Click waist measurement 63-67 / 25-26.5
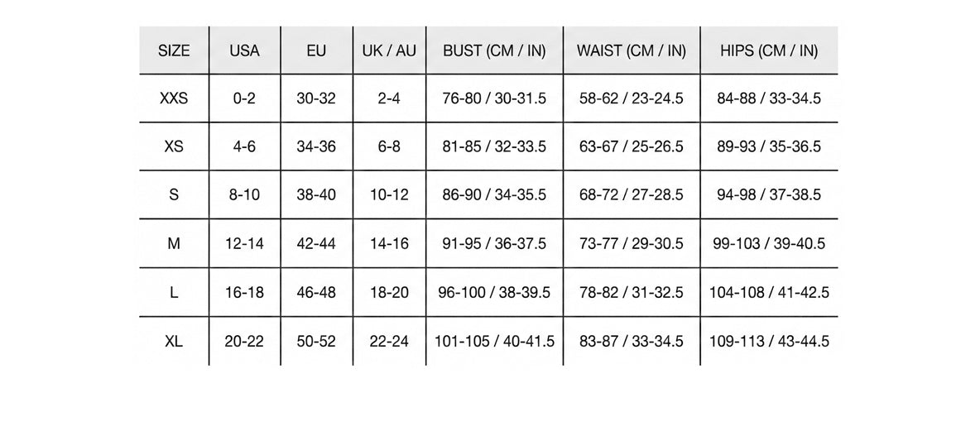The height and width of the screenshot is (431, 980). pyautogui.click(x=631, y=146)
